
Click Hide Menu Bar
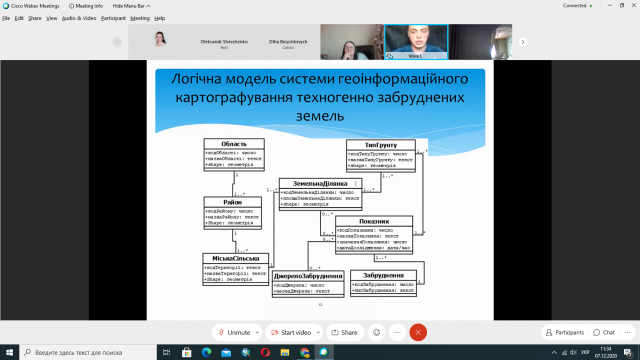coord(131,6)
